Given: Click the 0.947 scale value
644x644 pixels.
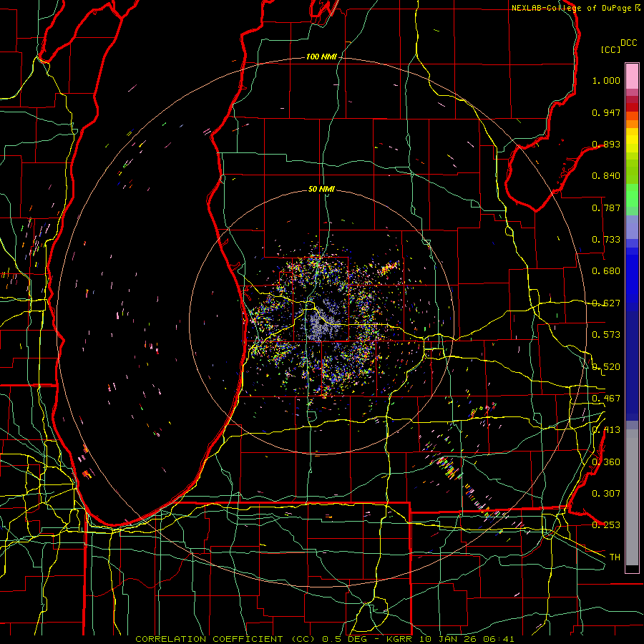Looking at the screenshot, I should tap(606, 112).
